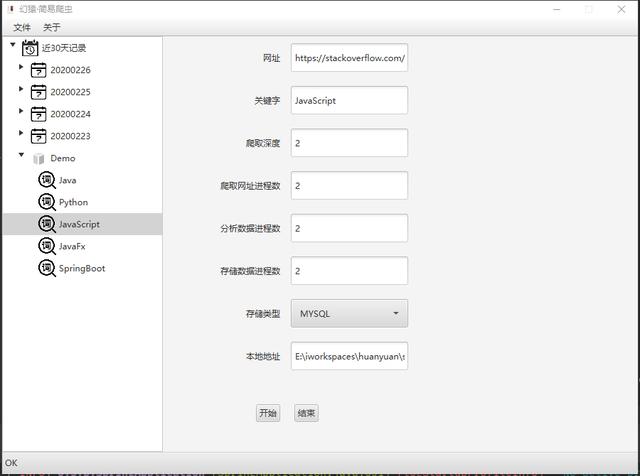Viewport: 640px width, 476px height.
Task: Click the calendar icon next to 20200223
Action: pyautogui.click(x=38, y=136)
